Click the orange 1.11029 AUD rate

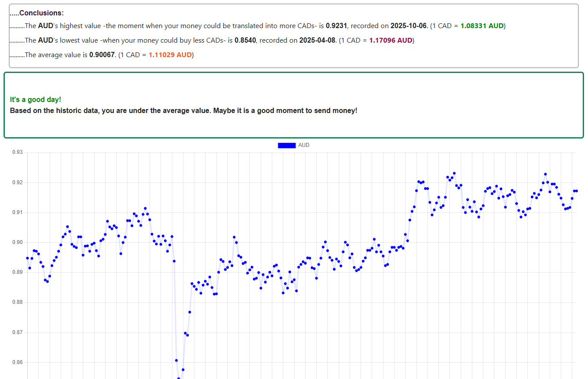170,55
